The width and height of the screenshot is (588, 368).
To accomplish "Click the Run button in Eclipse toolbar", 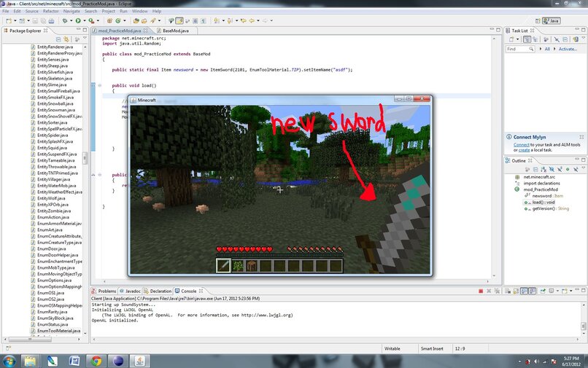I will (x=78, y=21).
